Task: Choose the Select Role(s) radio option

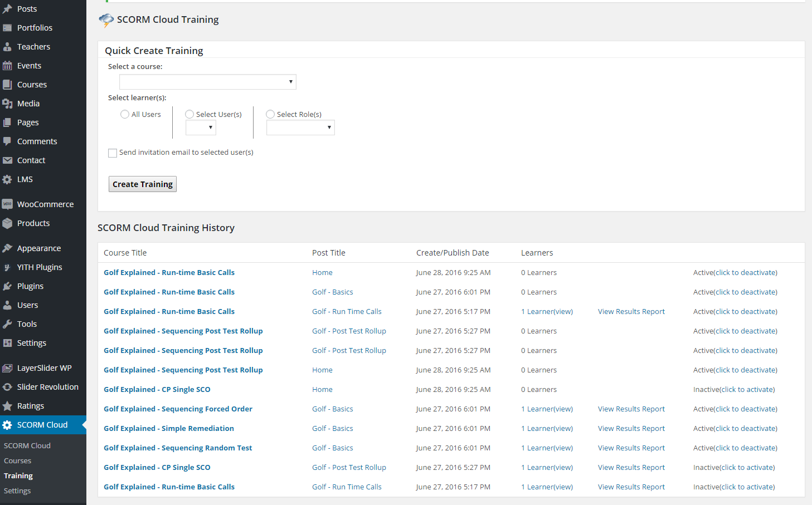Action: tap(270, 114)
